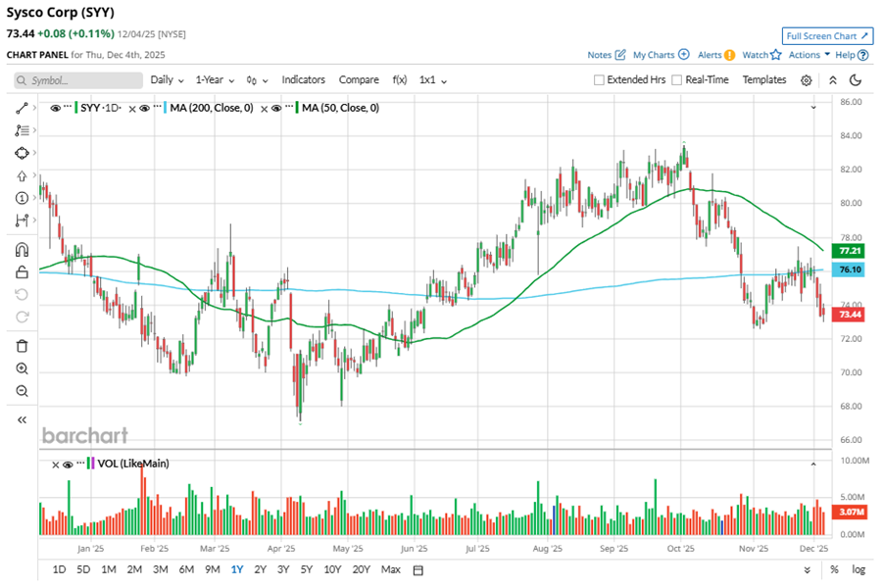Open the Full Screen Chart

click(x=827, y=35)
